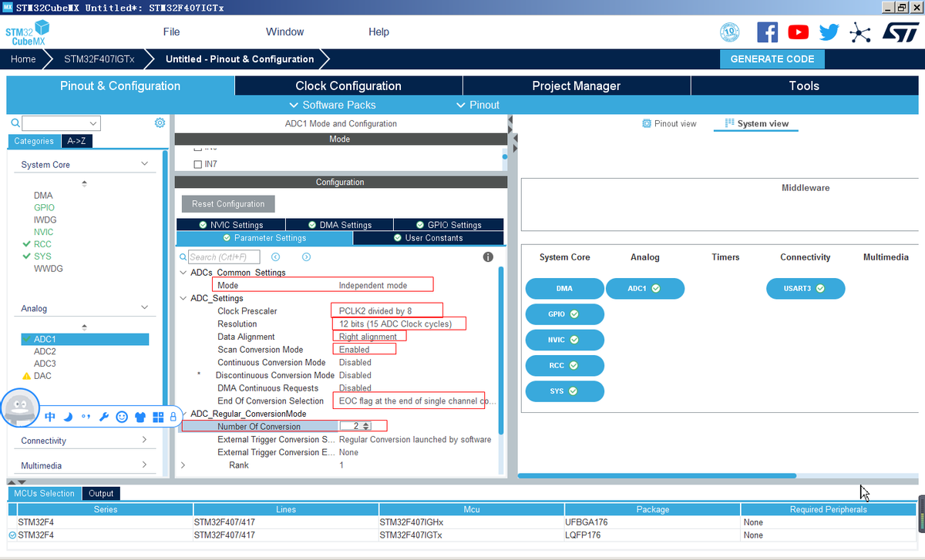
Task: Click the ADC1 system view button
Action: (644, 288)
